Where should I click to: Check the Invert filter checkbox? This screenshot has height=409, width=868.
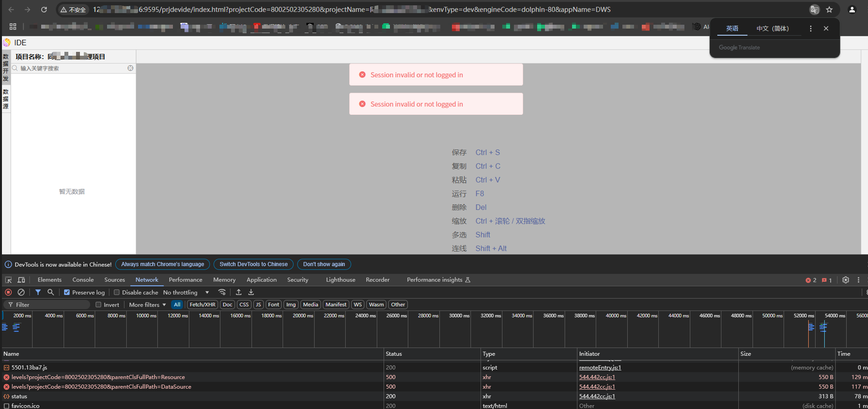[98, 305]
